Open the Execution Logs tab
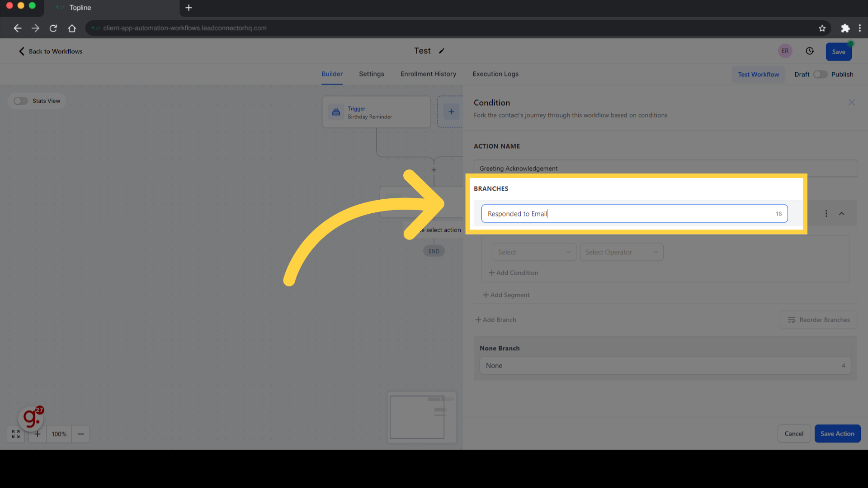Viewport: 868px width, 488px height. (x=495, y=74)
